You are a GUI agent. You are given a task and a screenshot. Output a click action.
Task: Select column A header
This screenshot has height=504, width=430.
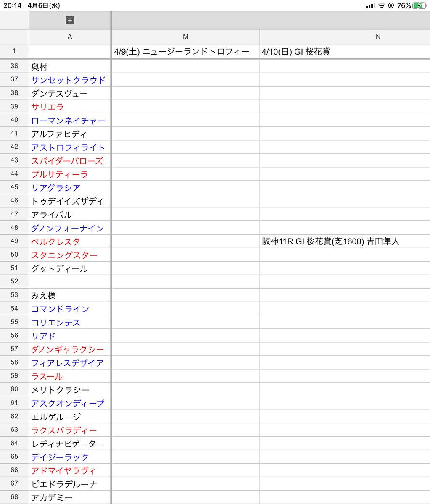click(70, 37)
